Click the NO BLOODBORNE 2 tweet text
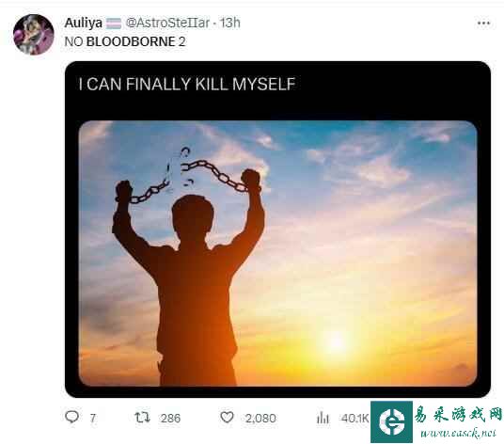 [x=125, y=41]
